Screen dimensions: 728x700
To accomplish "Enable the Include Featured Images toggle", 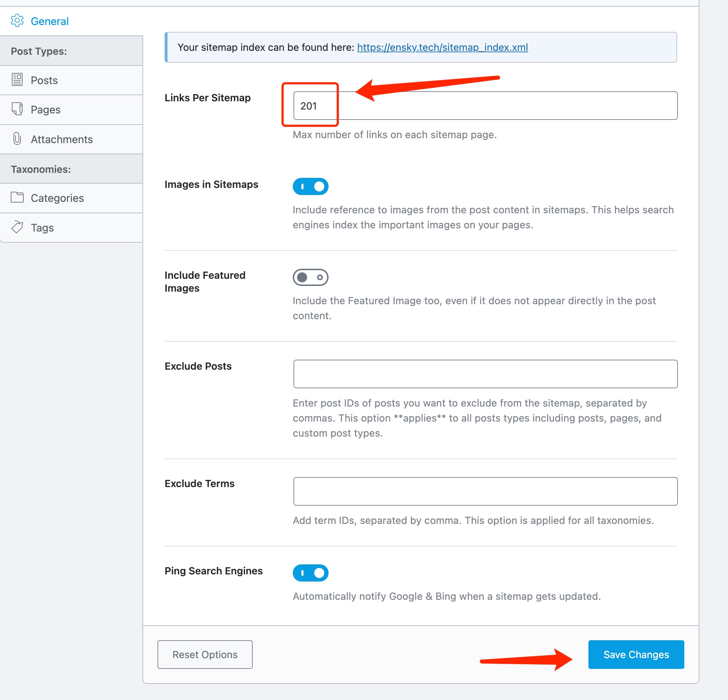I will pos(311,277).
